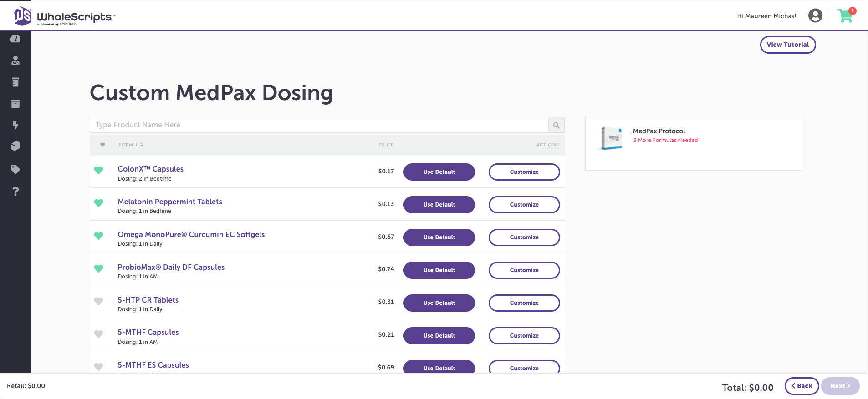This screenshot has height=399, width=868.
Task: Click the WholeScripts logo
Action: tap(65, 16)
